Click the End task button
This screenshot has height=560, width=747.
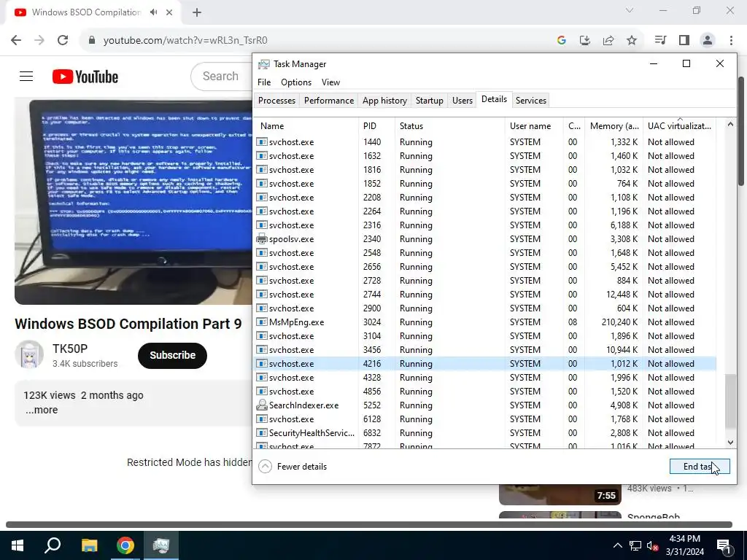700,467
